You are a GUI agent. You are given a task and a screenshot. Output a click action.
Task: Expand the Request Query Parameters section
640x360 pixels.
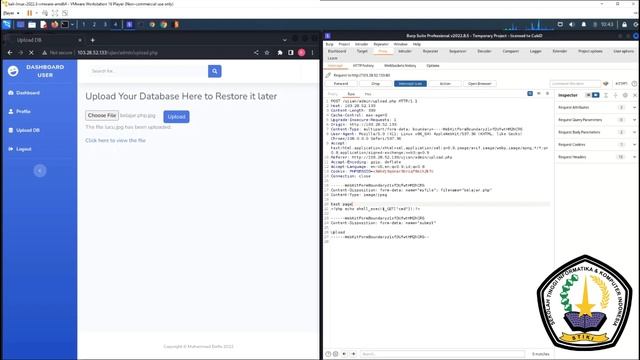596,120
